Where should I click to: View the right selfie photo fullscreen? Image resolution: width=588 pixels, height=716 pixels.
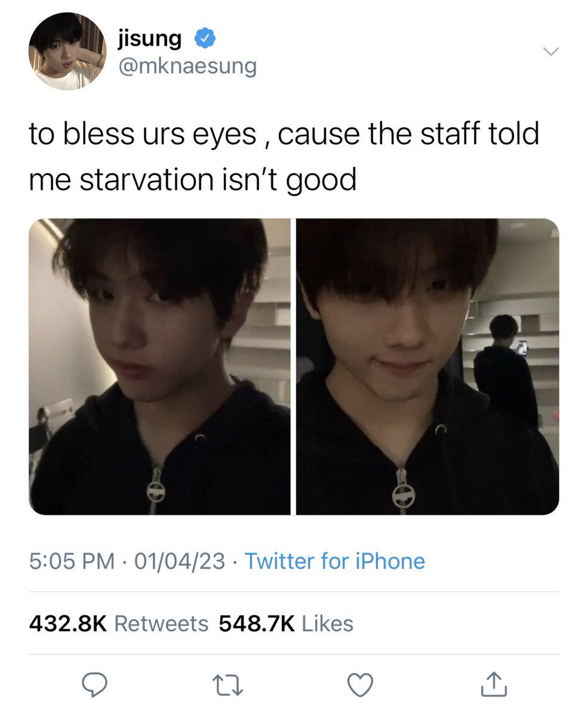pos(427,366)
